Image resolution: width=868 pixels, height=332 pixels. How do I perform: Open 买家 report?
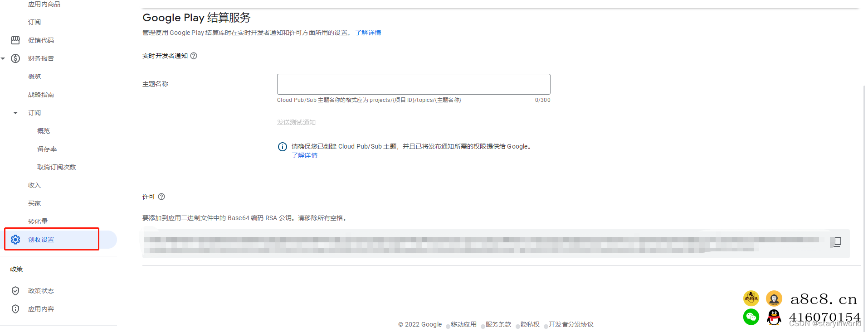[34, 203]
